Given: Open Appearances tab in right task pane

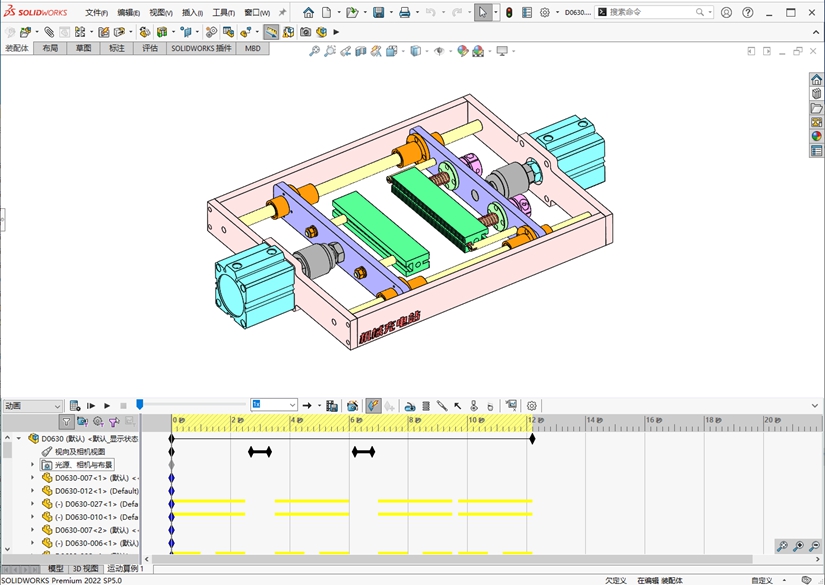Looking at the screenshot, I should [816, 136].
